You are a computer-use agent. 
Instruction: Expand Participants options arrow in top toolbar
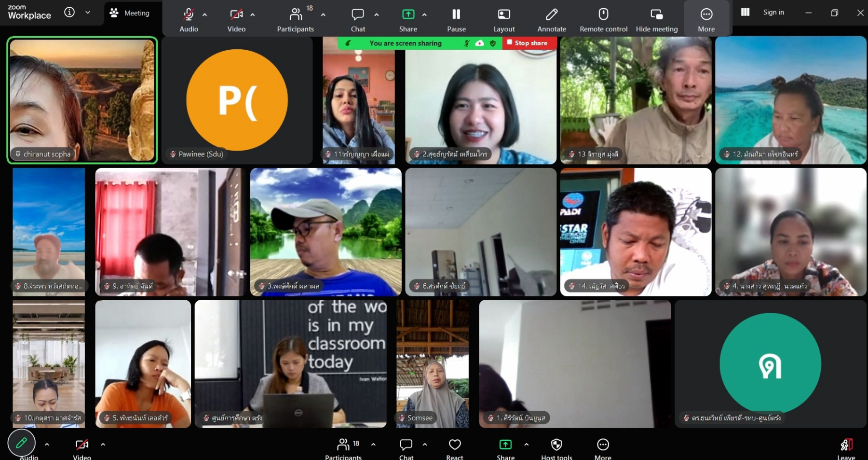point(323,15)
